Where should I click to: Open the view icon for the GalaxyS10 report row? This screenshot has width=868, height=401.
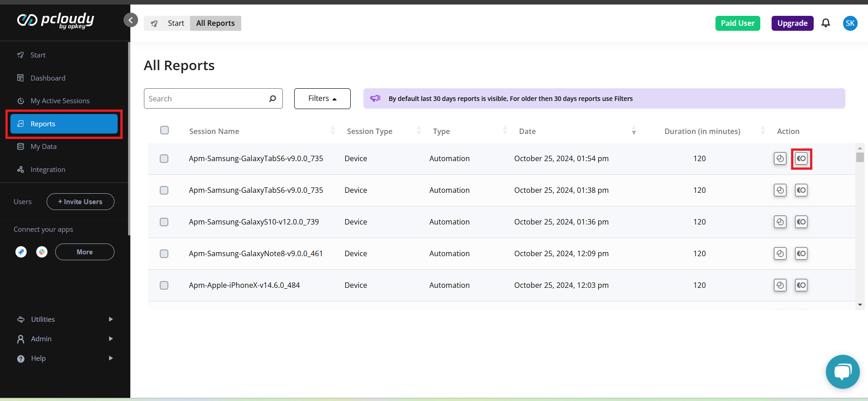[801, 222]
